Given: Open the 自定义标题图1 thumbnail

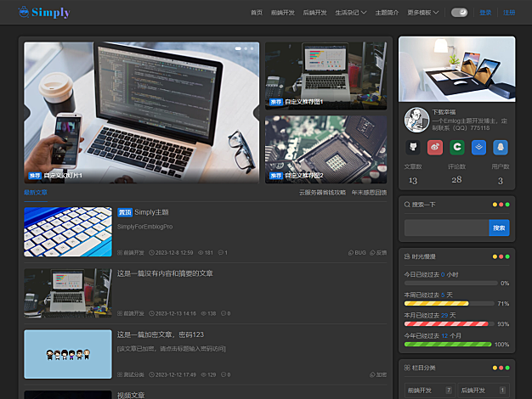Looking at the screenshot, I should (325, 76).
